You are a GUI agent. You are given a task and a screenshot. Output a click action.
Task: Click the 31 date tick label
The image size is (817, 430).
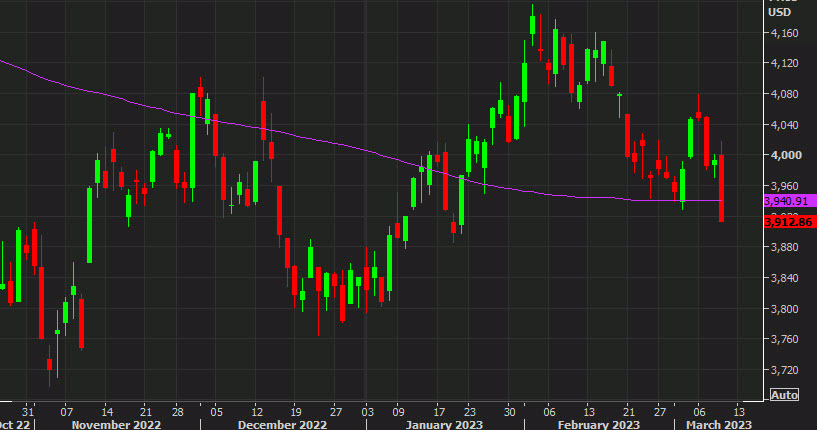click(x=28, y=412)
